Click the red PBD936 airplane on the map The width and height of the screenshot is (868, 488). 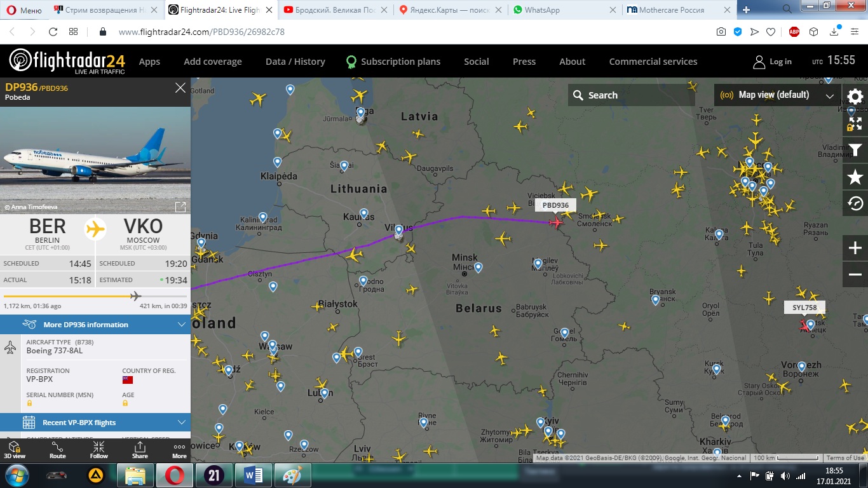click(557, 222)
